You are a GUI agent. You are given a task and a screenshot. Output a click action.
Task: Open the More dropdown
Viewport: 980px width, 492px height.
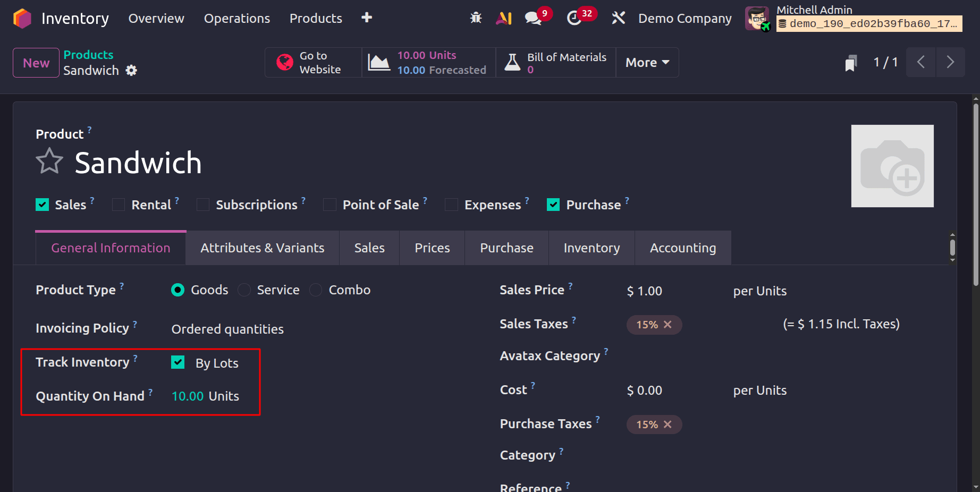646,62
